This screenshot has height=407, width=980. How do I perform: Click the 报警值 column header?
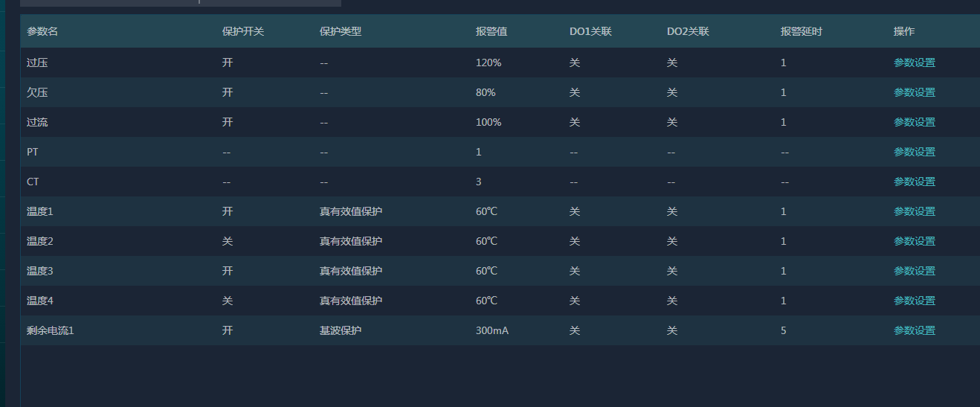tap(491, 32)
